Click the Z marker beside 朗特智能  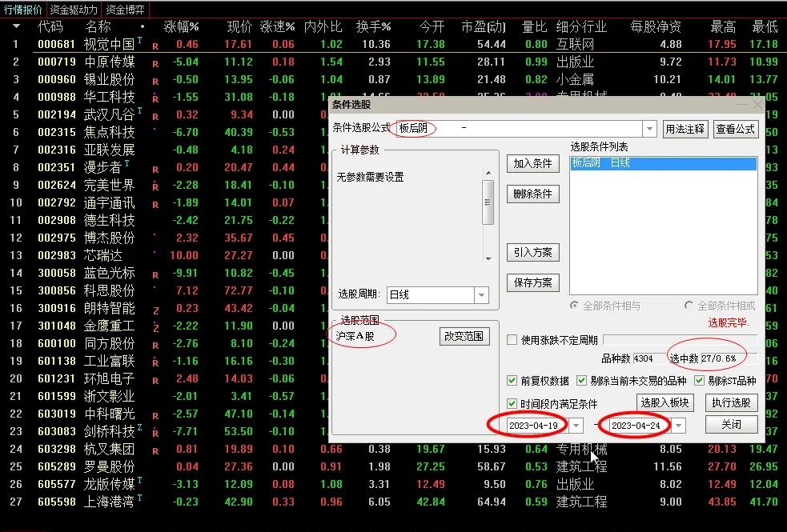pos(155,311)
